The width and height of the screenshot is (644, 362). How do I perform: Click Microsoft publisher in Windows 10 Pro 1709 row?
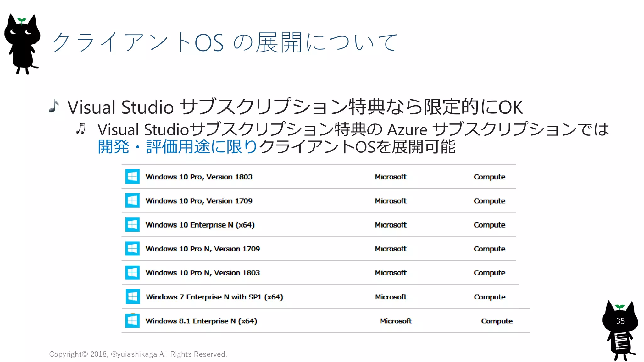[x=391, y=201]
